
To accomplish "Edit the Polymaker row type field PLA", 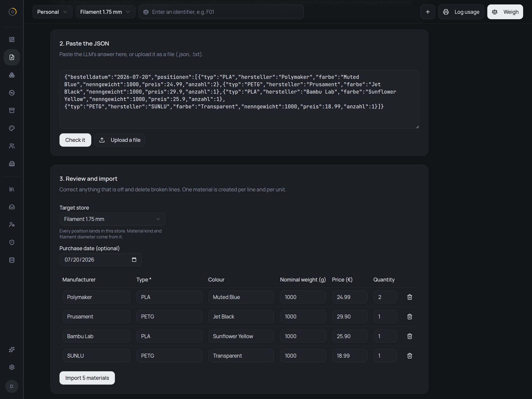I will click(x=169, y=297).
